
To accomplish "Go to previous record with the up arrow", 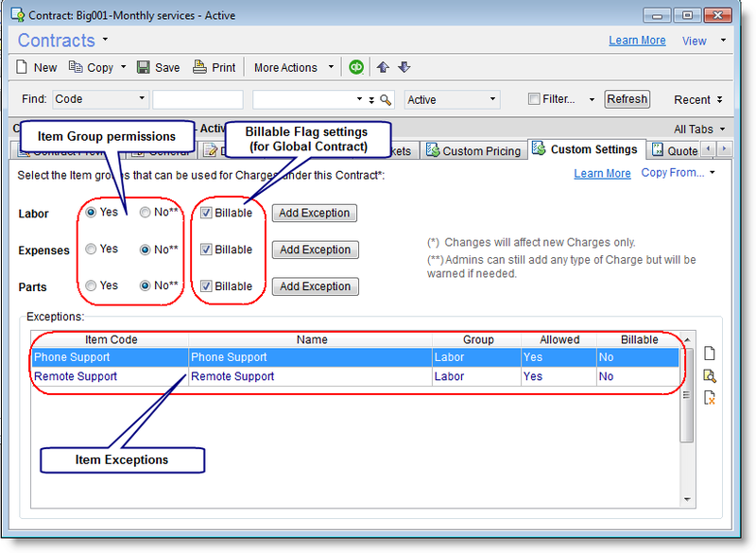I will click(382, 67).
